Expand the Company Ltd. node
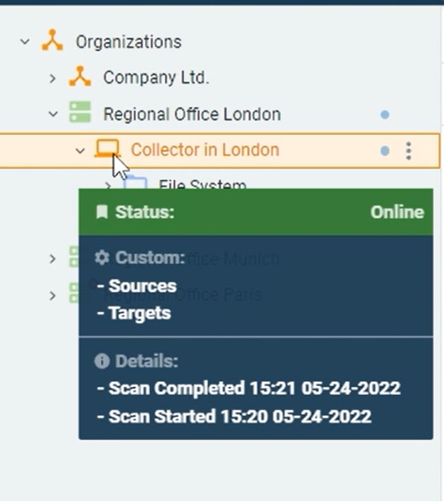 click(x=53, y=78)
